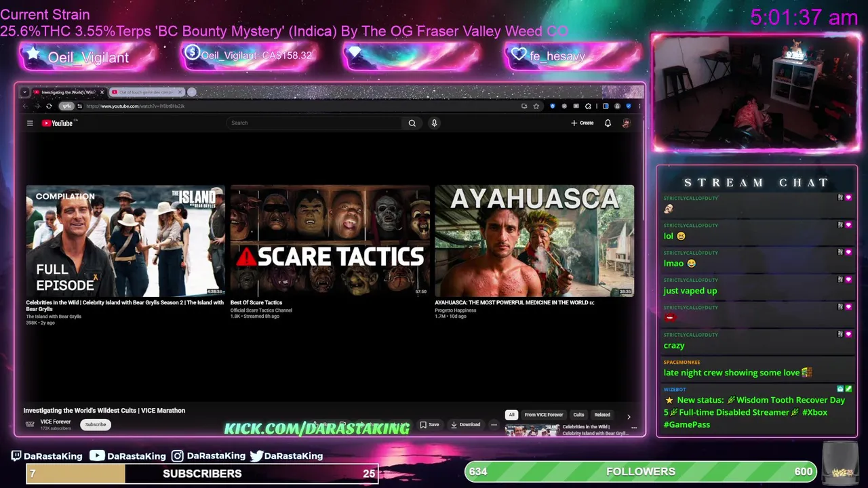Close the 'Investigating the World's' tab
Image resolution: width=868 pixels, height=488 pixels.
click(x=102, y=92)
